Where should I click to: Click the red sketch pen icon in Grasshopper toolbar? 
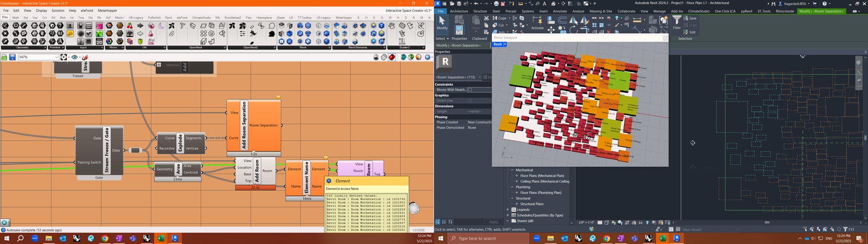85,57
